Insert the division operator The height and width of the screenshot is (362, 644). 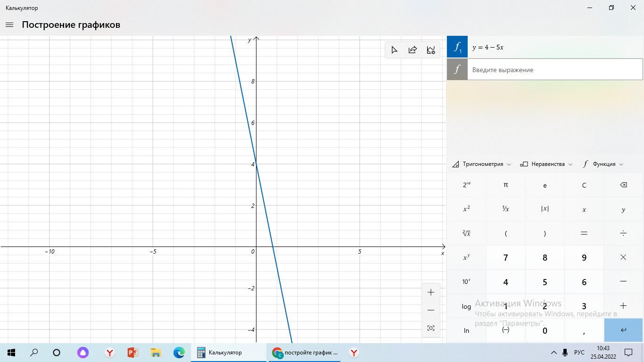pyautogui.click(x=623, y=233)
